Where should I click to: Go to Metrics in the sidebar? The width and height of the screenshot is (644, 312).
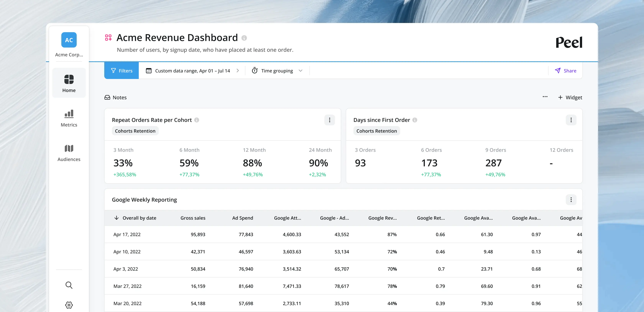69,118
